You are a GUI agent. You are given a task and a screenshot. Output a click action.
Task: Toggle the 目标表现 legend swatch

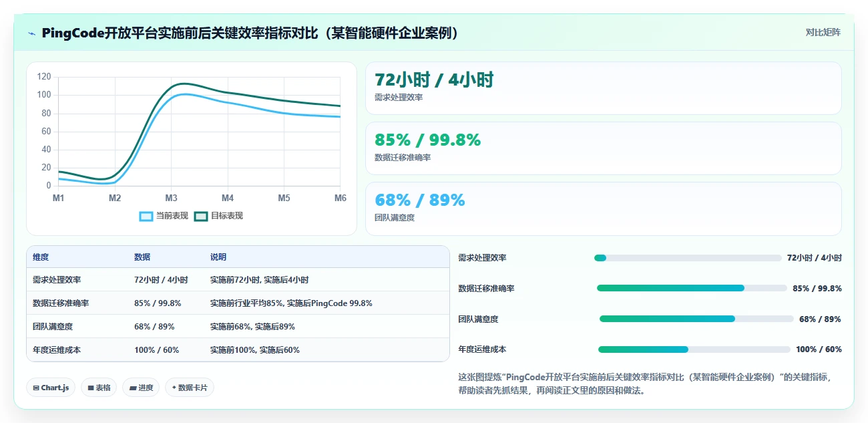(201, 216)
